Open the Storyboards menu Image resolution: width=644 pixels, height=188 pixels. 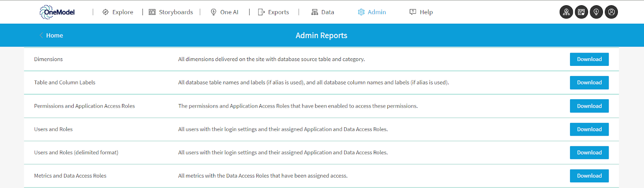coord(171,12)
